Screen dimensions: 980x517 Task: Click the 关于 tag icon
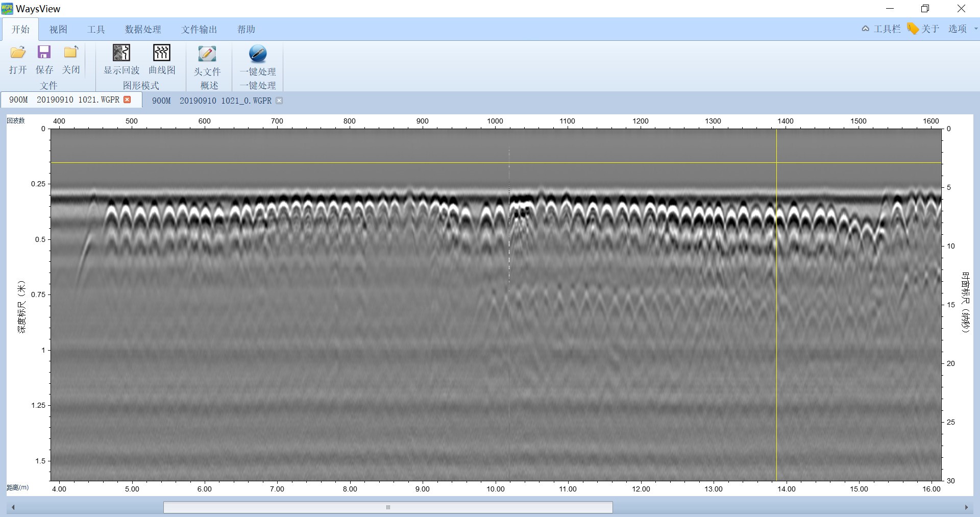pos(913,29)
